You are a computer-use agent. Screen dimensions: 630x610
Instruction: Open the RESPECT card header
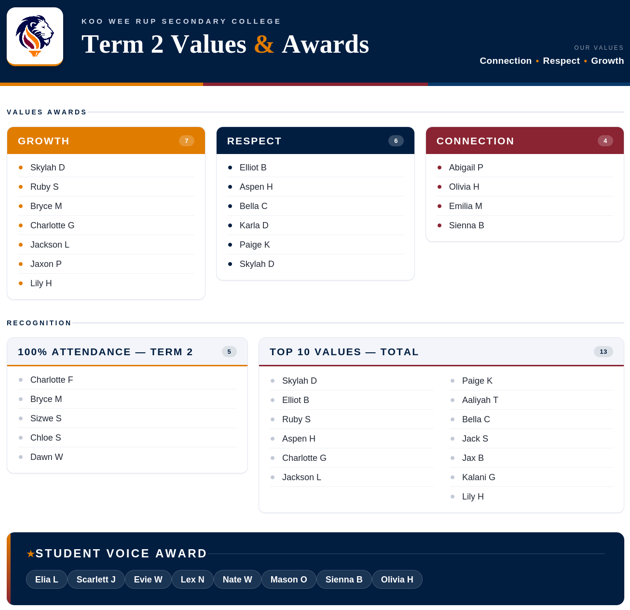click(315, 141)
